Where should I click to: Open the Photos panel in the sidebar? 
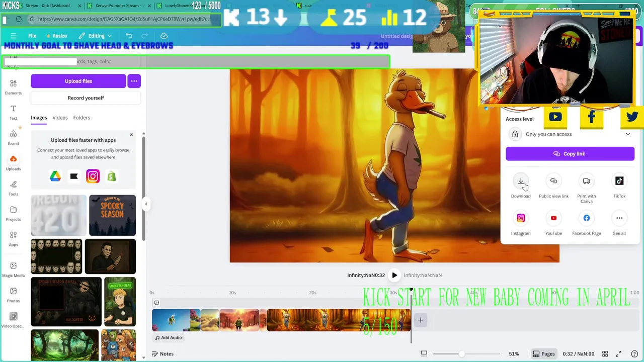pos(13,295)
